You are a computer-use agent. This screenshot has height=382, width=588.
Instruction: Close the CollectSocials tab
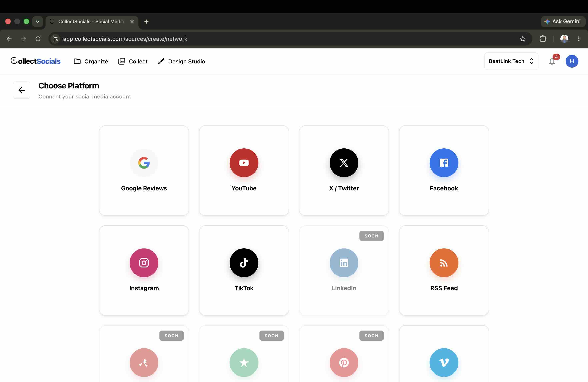[x=132, y=22]
